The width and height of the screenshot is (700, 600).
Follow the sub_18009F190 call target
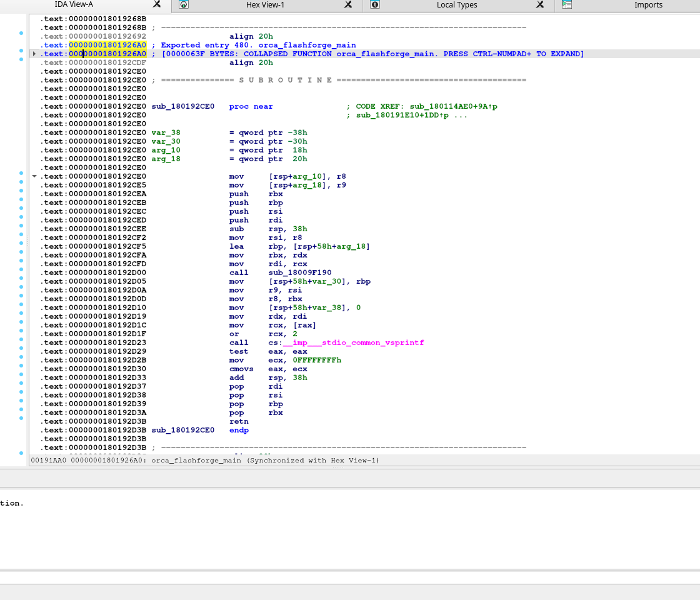tap(300, 272)
